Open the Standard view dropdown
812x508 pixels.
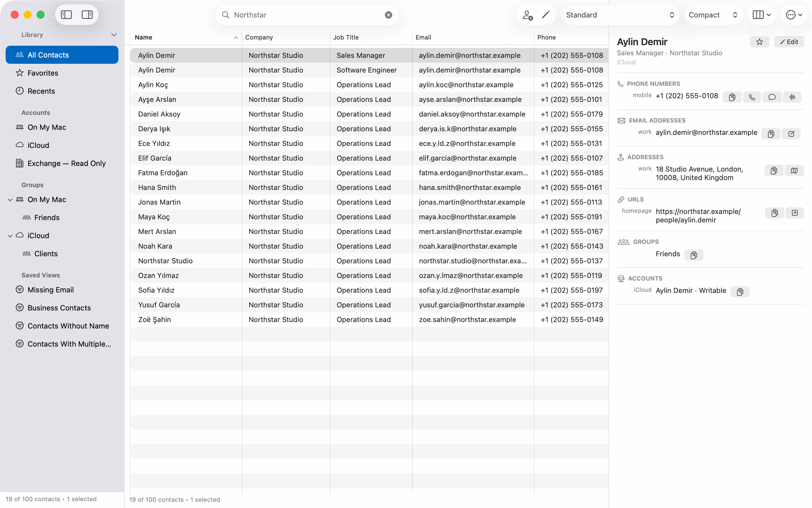pyautogui.click(x=620, y=15)
